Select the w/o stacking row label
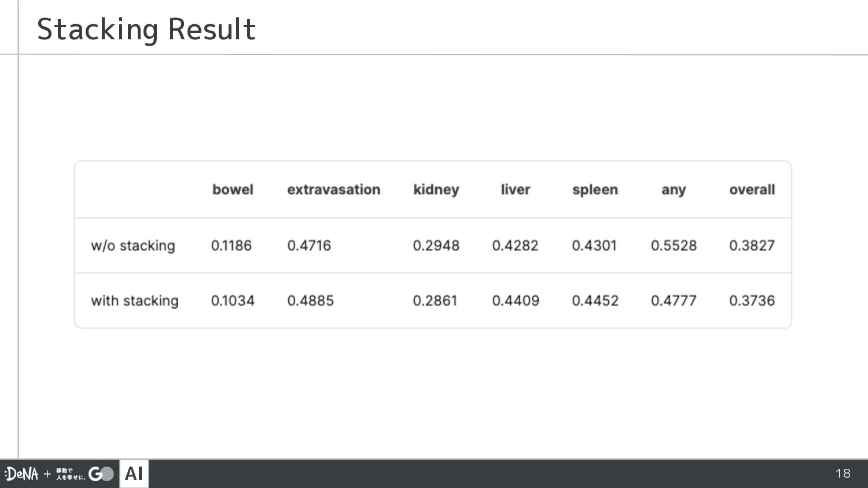868x488 pixels. (x=133, y=246)
